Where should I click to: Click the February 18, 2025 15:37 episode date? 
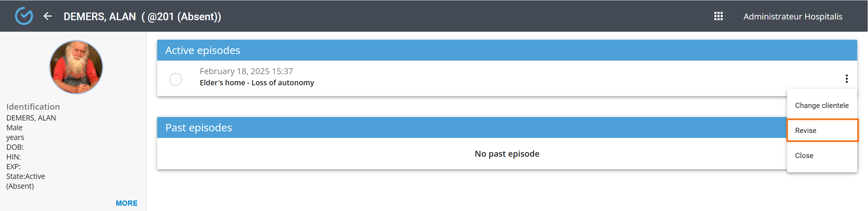(246, 71)
